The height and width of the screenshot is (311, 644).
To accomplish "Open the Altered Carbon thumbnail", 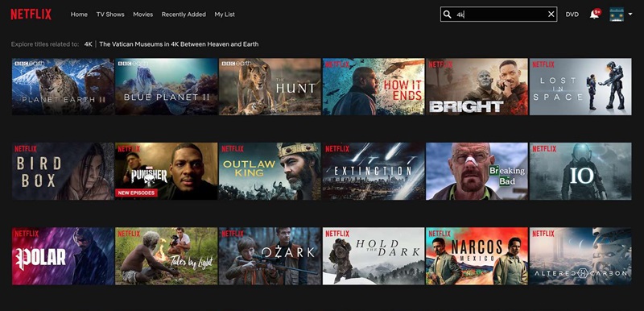I will click(x=580, y=256).
